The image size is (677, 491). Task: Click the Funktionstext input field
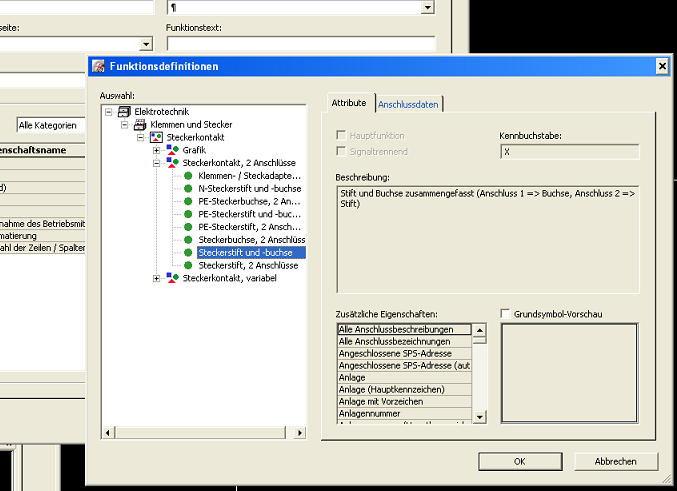pyautogui.click(x=301, y=44)
